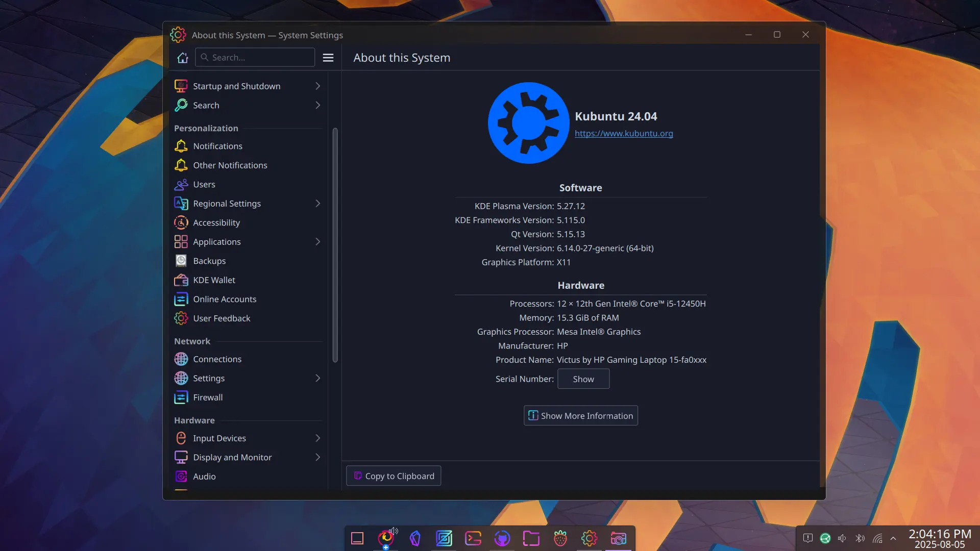Open Input Devices settings
This screenshot has height=551, width=980.
[248, 438]
